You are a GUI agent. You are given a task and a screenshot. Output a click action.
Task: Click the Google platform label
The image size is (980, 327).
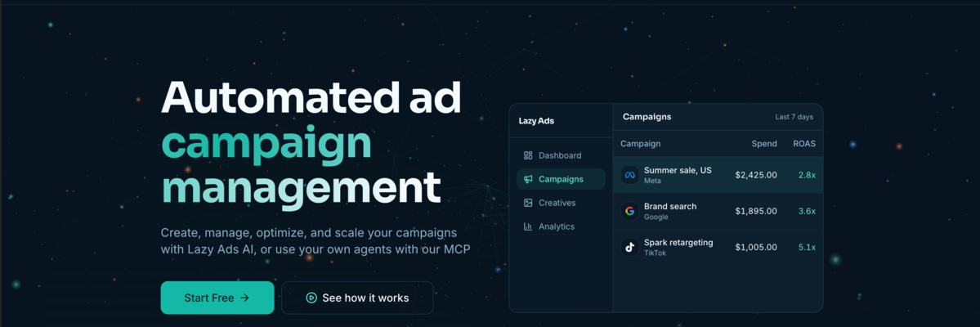[x=656, y=217]
